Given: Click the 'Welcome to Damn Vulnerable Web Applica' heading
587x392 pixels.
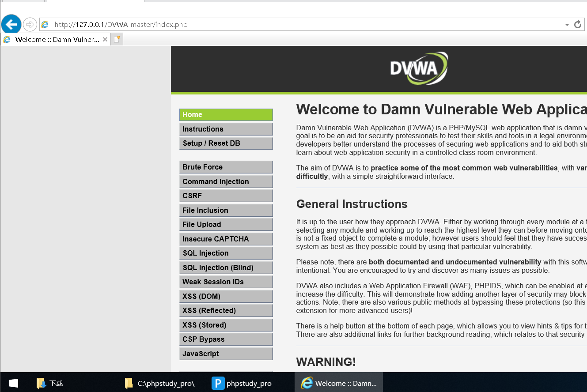Looking at the screenshot, I should [442, 109].
